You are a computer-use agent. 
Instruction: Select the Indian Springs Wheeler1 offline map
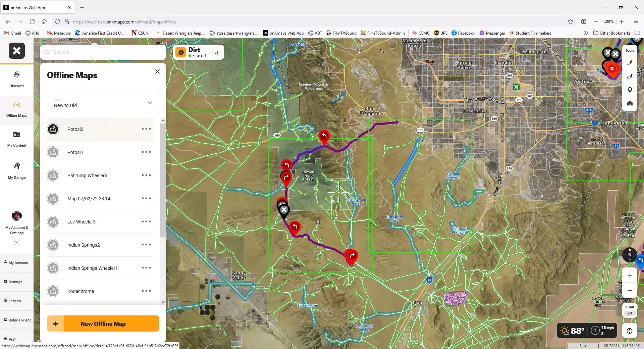coord(100,268)
